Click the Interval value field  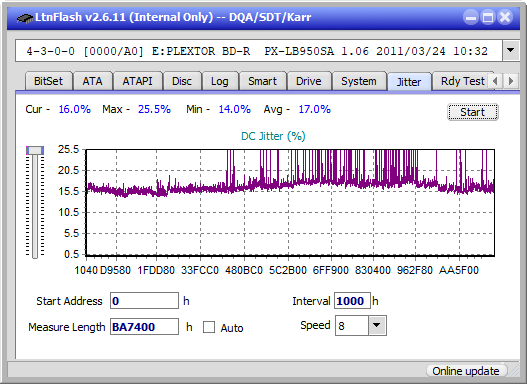(x=352, y=301)
